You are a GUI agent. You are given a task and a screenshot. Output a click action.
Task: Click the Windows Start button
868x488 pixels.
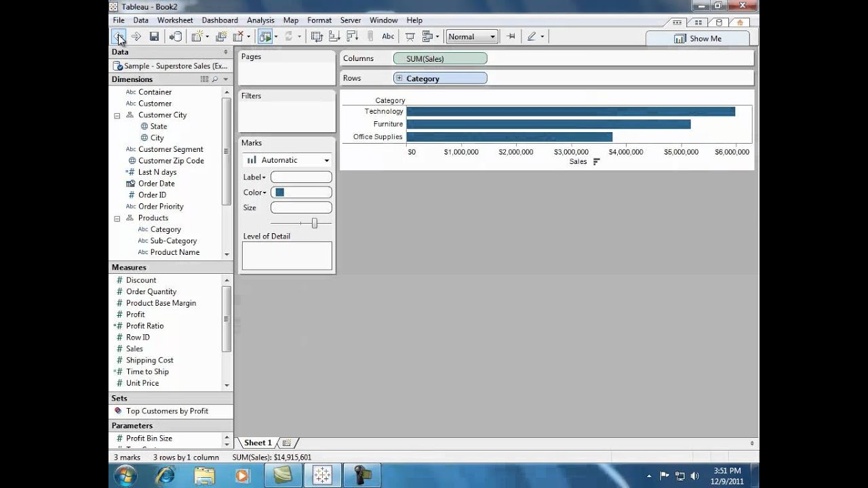tap(125, 476)
